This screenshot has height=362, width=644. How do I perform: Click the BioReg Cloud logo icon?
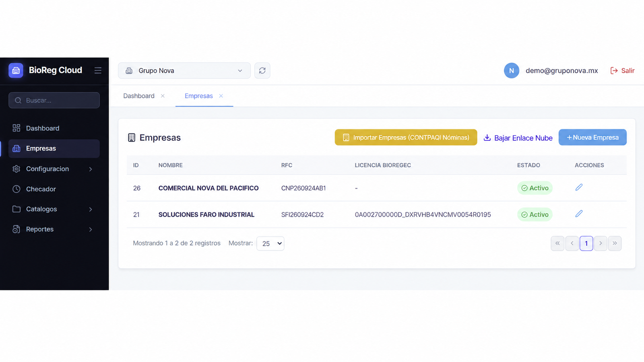tap(16, 70)
